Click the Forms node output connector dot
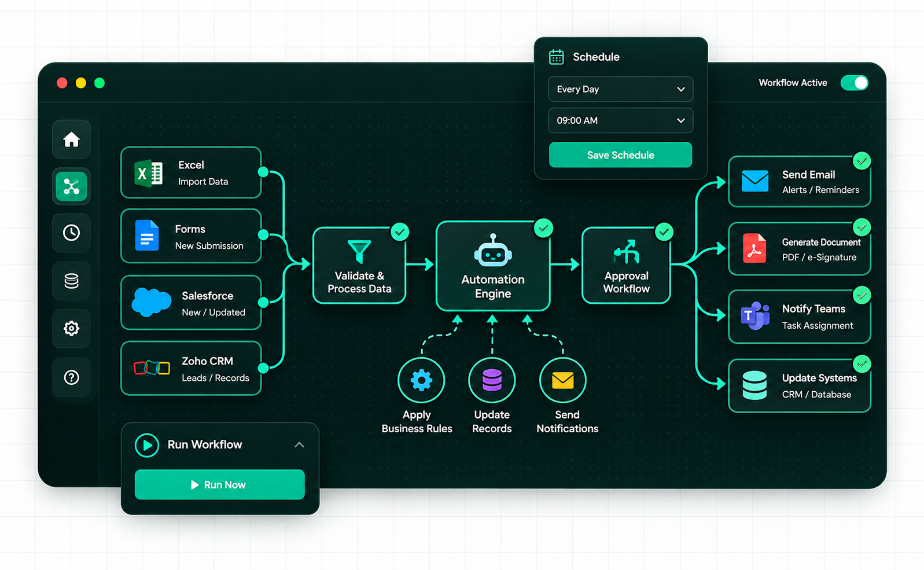This screenshot has height=570, width=924. [263, 235]
